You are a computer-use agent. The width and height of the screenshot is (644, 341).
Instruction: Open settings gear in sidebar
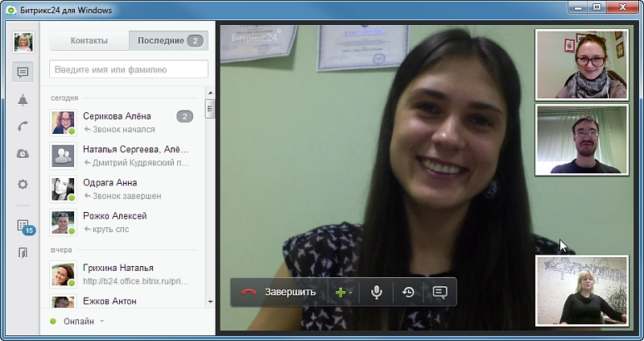[x=23, y=184]
